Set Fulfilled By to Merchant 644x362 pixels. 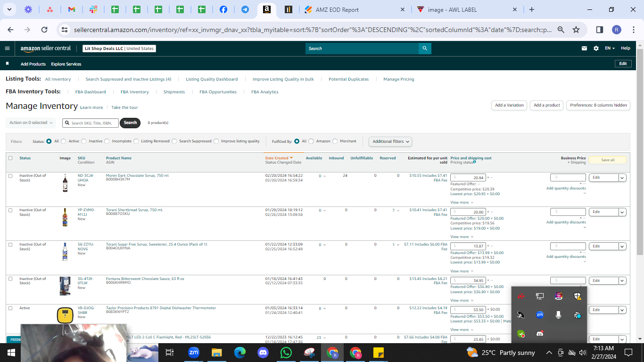tap(335, 141)
